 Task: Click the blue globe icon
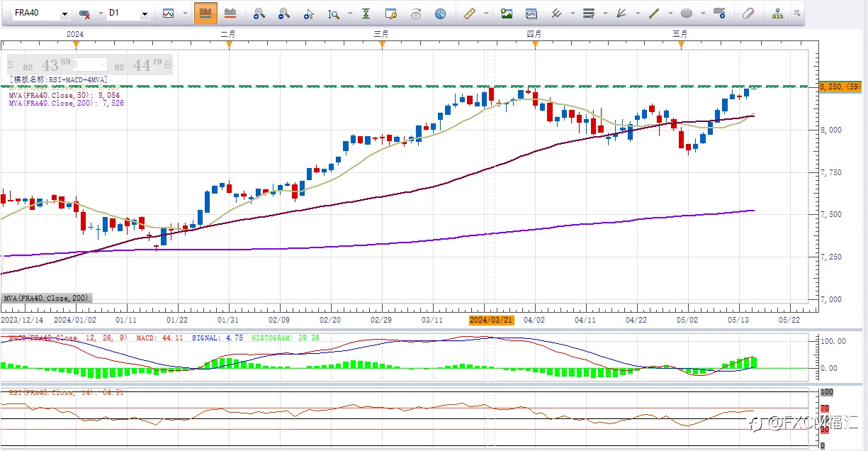(441, 13)
